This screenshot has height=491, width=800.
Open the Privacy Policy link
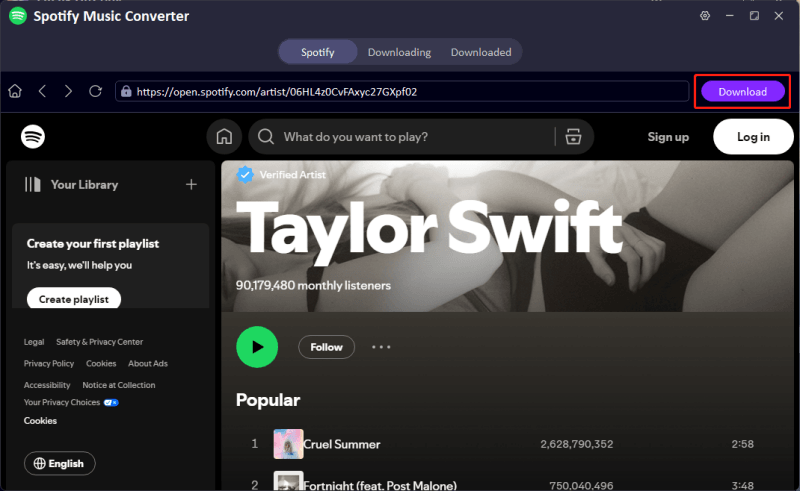(48, 363)
